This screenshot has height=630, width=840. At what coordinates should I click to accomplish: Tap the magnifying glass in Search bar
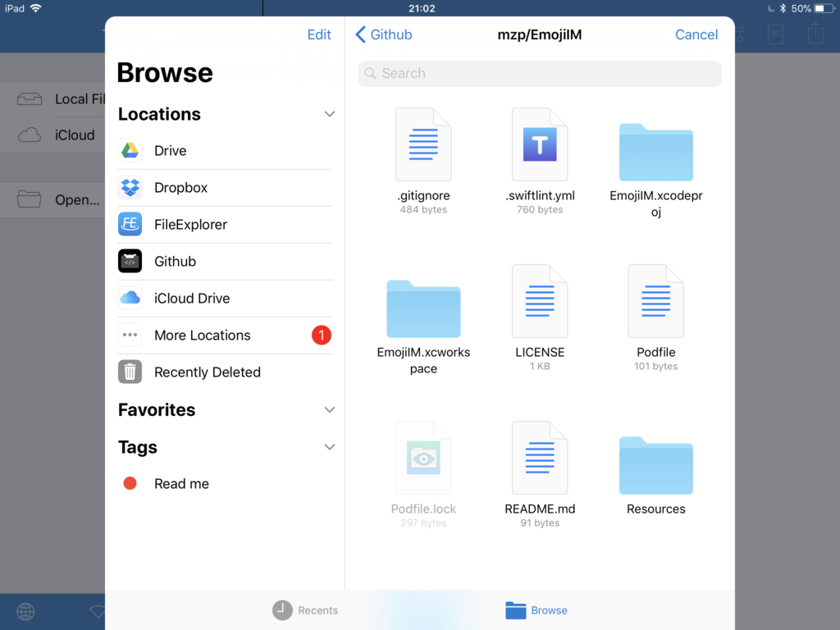370,73
